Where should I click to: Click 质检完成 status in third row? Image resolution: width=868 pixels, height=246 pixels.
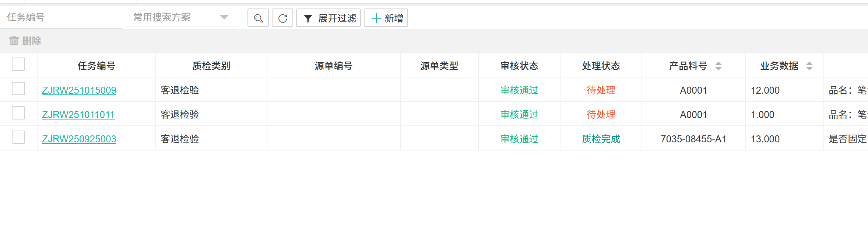(x=601, y=139)
